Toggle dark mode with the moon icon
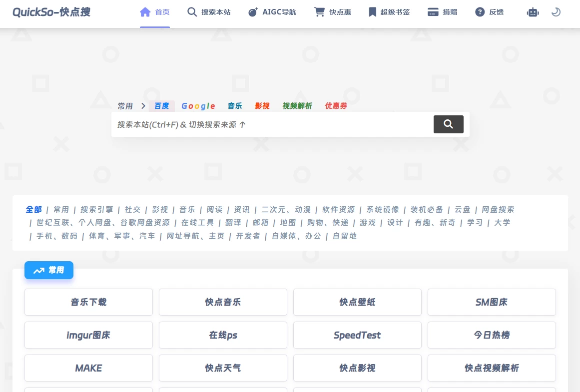This screenshot has width=580, height=392. [556, 12]
